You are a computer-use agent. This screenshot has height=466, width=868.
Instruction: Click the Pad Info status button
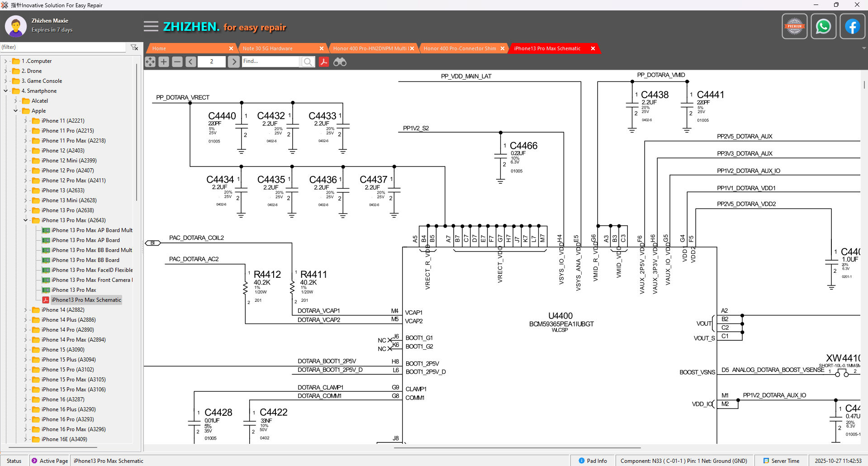click(x=593, y=461)
